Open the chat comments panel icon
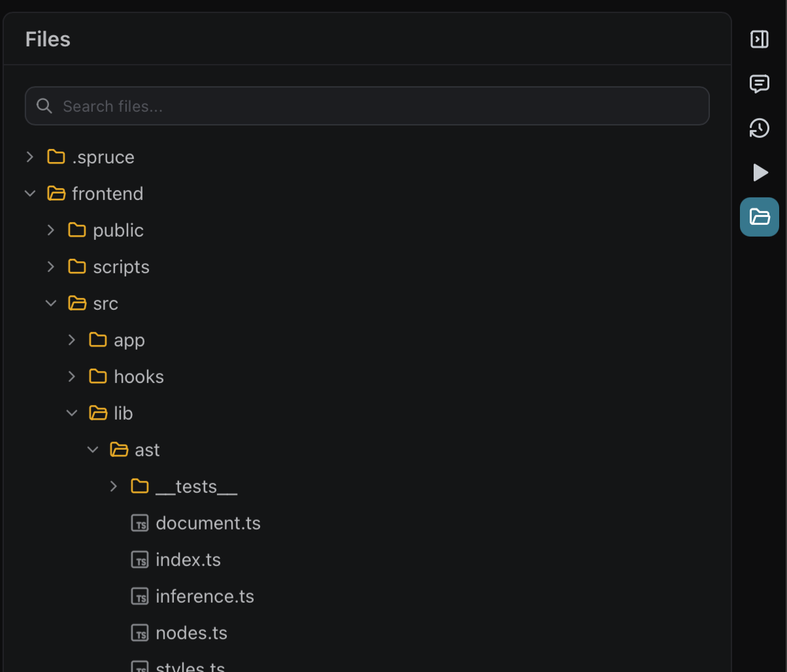787x672 pixels. 759,84
